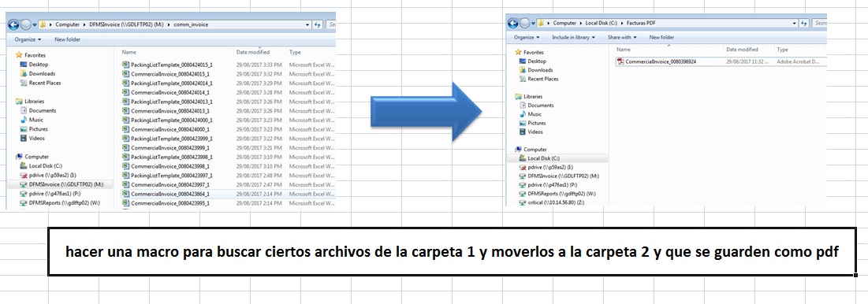Click Local Disk (C:) breadcrumb in address bar
868x304 pixels.
(602, 23)
